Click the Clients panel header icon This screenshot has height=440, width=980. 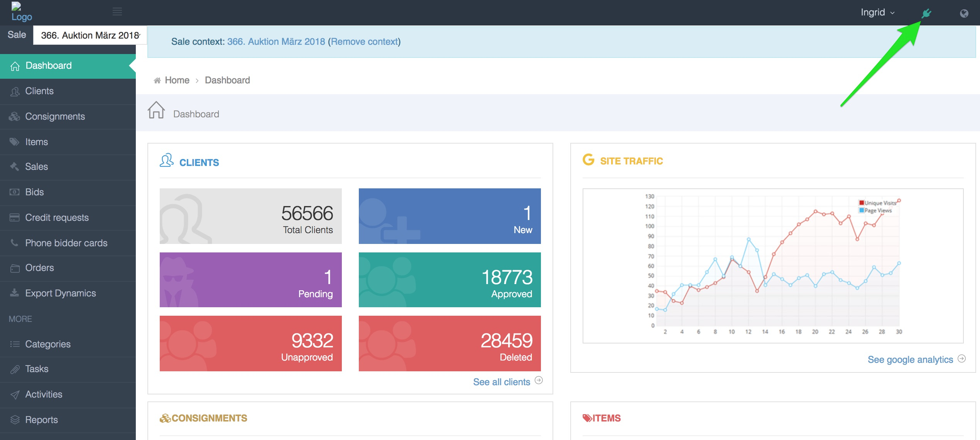[x=167, y=160]
